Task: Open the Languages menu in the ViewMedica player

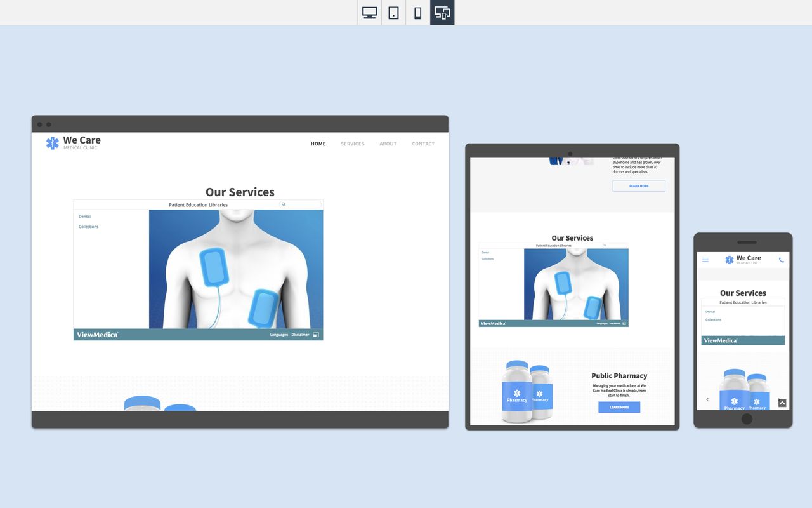Action: pyautogui.click(x=279, y=335)
